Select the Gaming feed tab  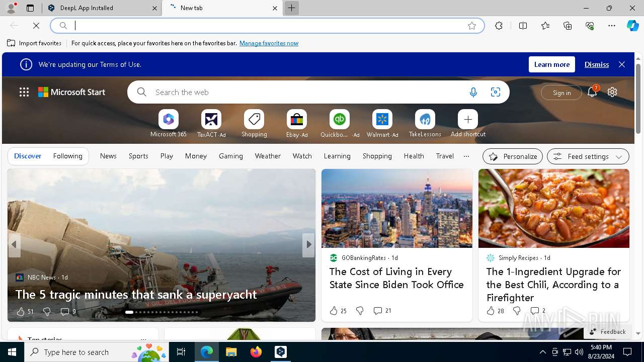tap(231, 156)
